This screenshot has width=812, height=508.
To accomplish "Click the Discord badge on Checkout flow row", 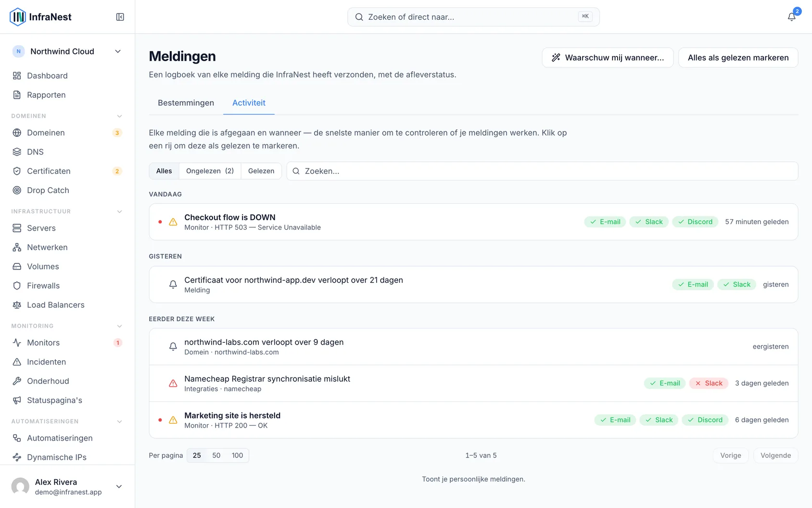I will (695, 222).
